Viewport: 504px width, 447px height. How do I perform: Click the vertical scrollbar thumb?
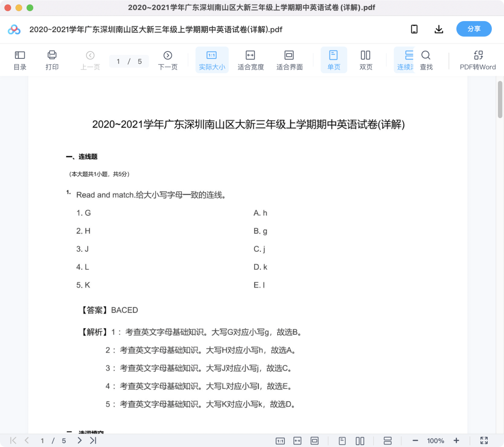point(500,99)
